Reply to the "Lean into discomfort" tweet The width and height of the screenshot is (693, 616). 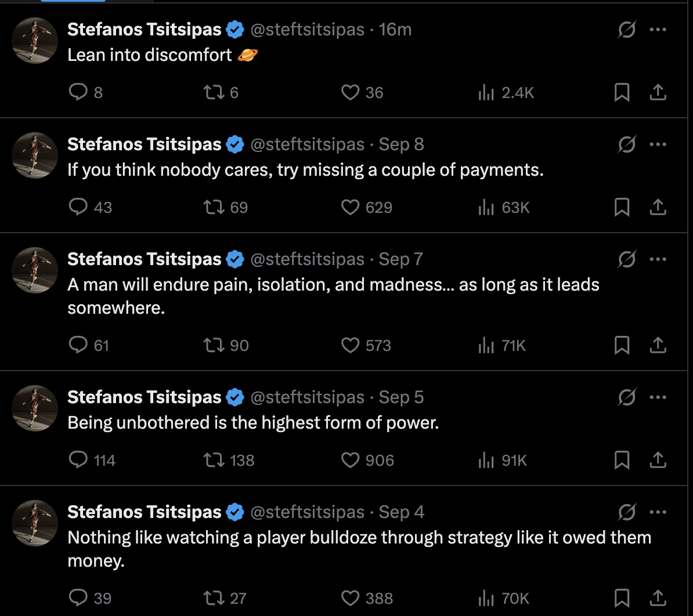[78, 93]
